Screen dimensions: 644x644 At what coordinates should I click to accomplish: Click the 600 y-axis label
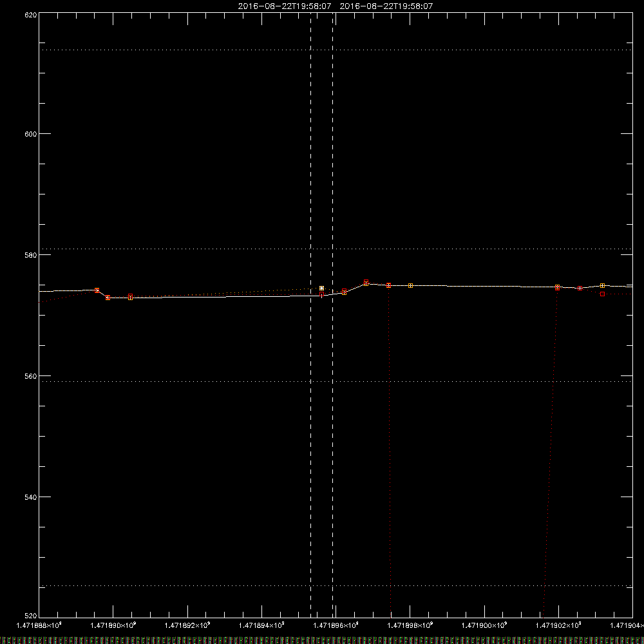click(x=31, y=134)
